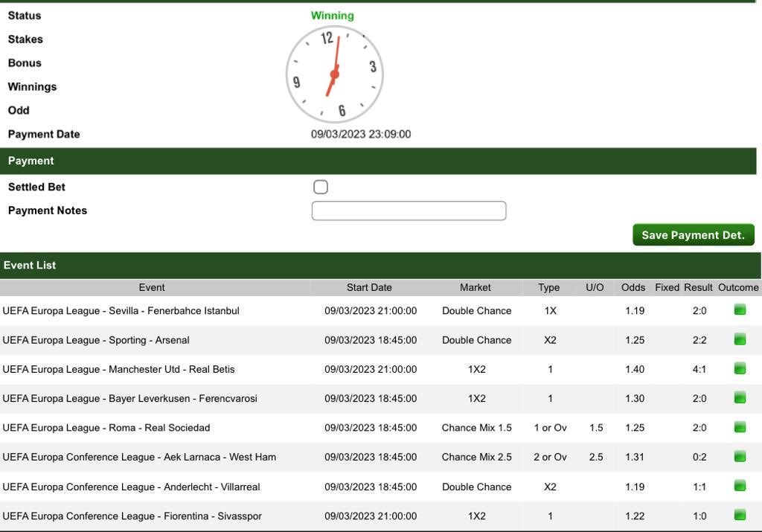The image size is (762, 532).
Task: Select the Anderlecht - Villarreal event name
Action: (131, 487)
